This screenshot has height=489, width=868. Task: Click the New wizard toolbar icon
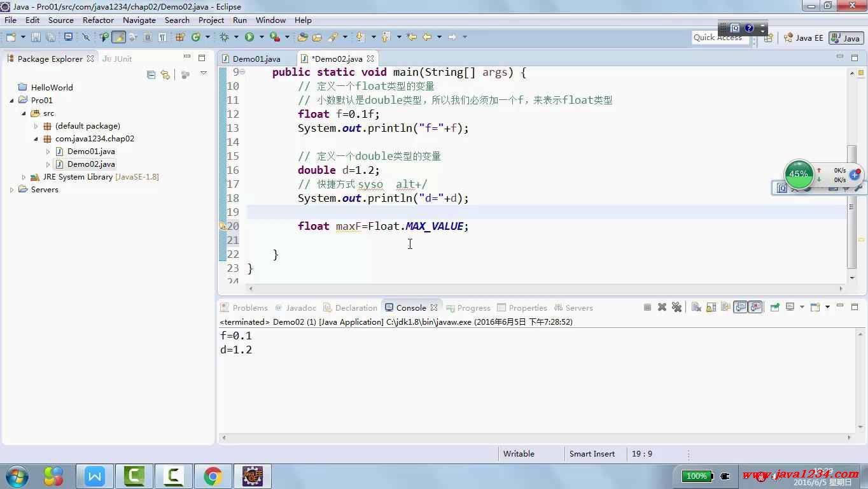click(11, 37)
